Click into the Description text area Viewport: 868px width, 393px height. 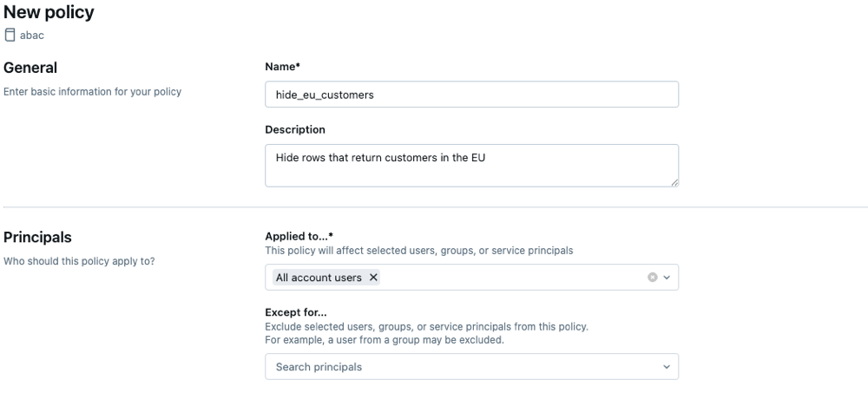[x=471, y=165]
